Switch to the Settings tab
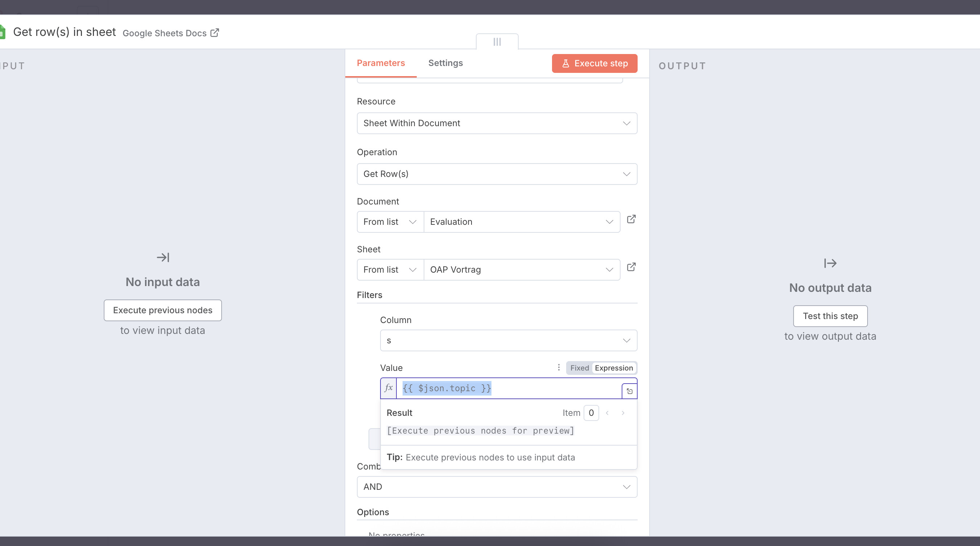 (x=445, y=63)
